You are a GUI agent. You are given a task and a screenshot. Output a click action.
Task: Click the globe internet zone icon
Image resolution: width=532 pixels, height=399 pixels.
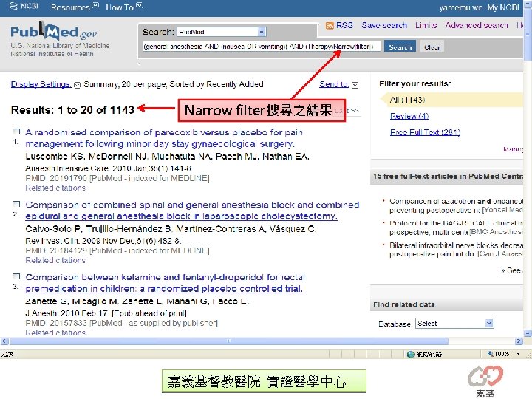(x=411, y=354)
